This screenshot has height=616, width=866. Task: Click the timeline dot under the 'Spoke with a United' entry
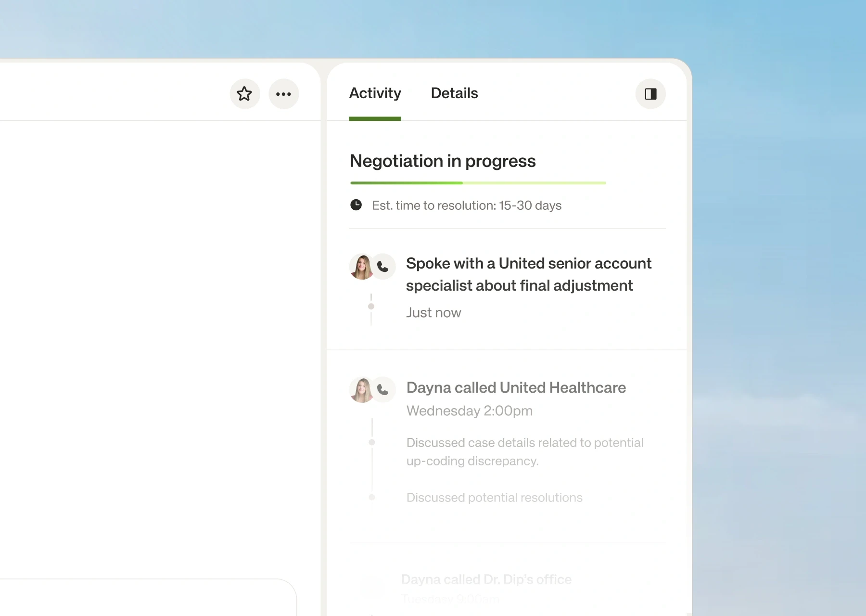pos(371,307)
